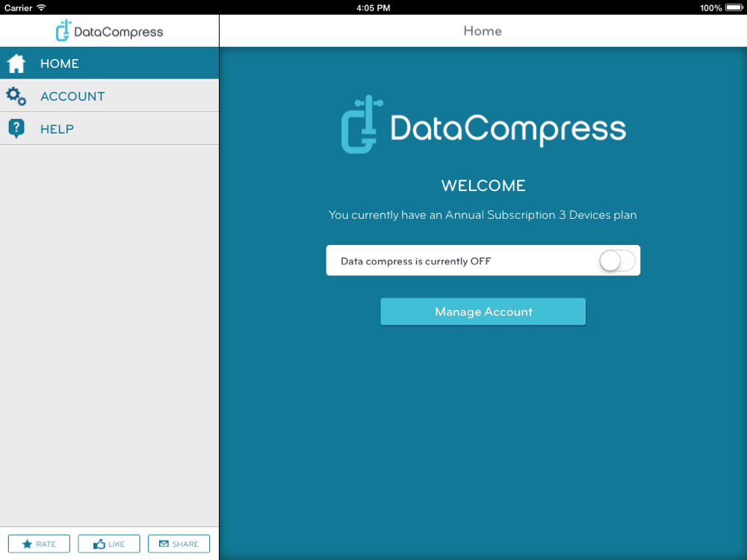This screenshot has width=747, height=560.
Task: Open the HELP menu item
Action: [x=110, y=128]
